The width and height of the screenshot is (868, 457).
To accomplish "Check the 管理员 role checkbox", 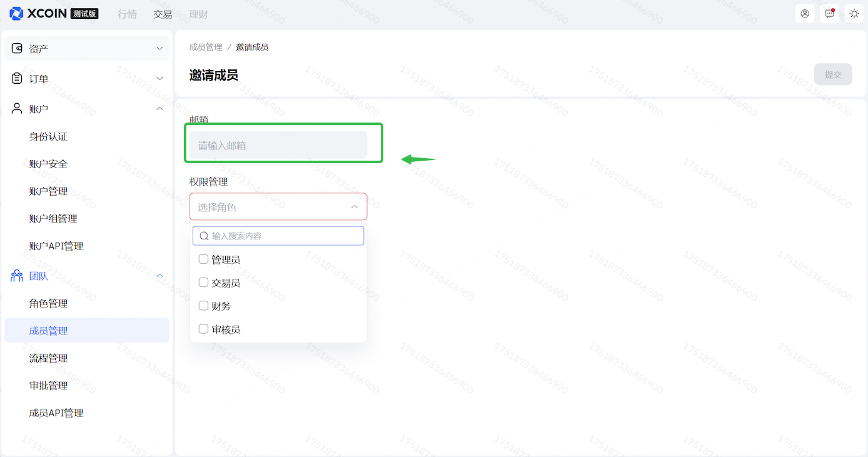I will pos(203,259).
